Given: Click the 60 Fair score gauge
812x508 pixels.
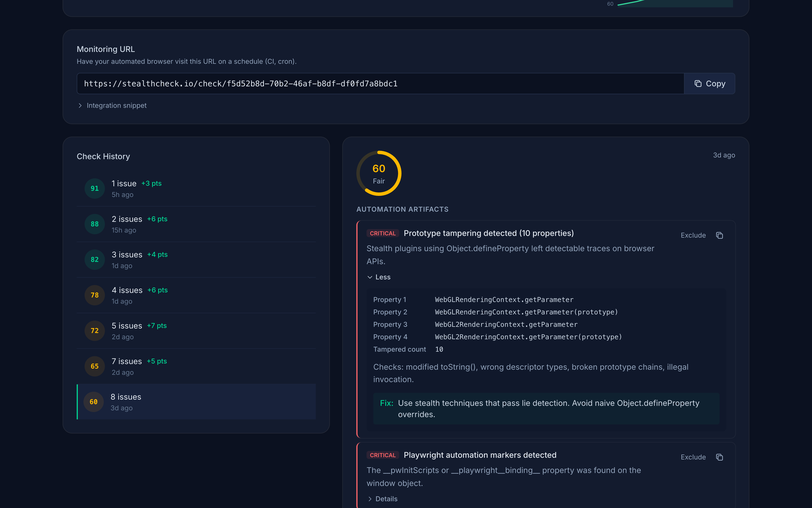Looking at the screenshot, I should 379,173.
